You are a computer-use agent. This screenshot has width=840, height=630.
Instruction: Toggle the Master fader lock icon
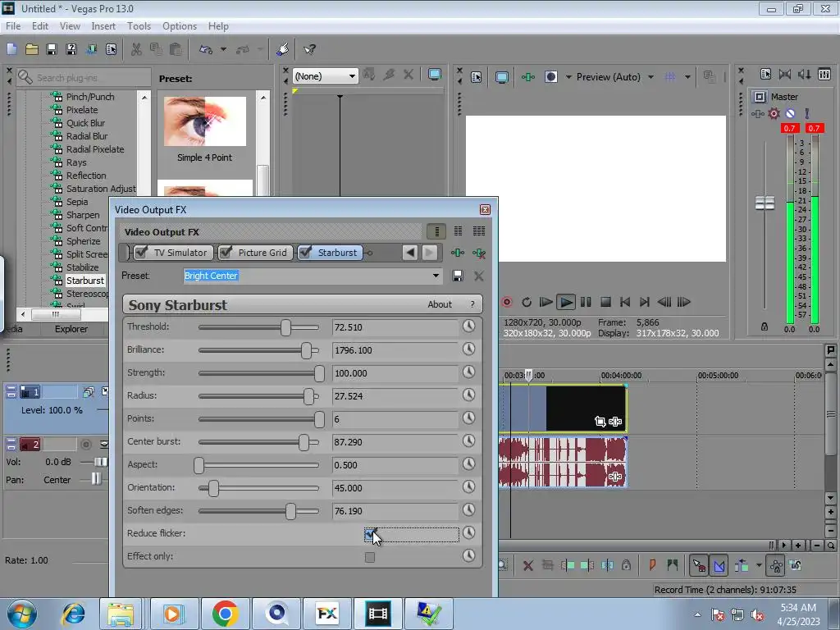[x=765, y=326]
